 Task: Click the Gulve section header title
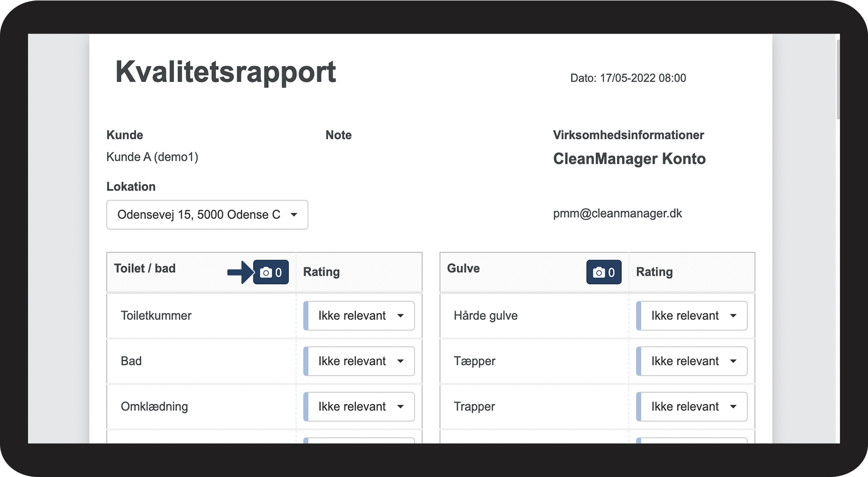[463, 269]
